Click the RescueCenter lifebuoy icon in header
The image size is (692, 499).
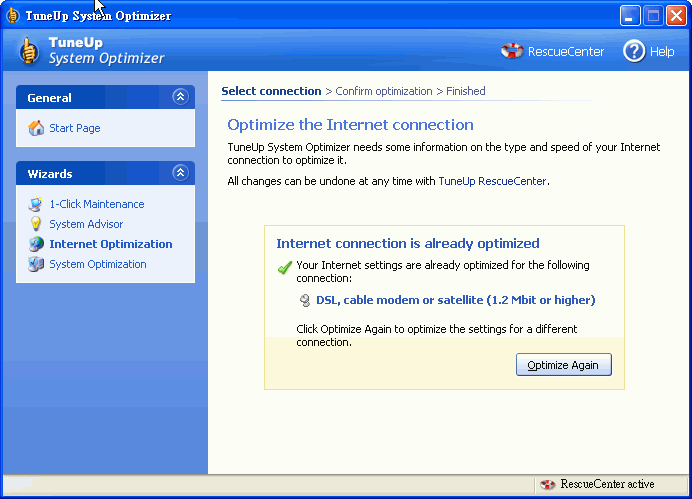pos(512,51)
